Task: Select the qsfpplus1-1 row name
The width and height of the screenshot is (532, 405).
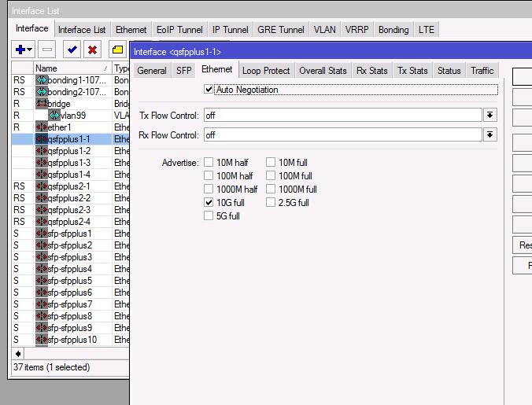Action: (x=69, y=139)
